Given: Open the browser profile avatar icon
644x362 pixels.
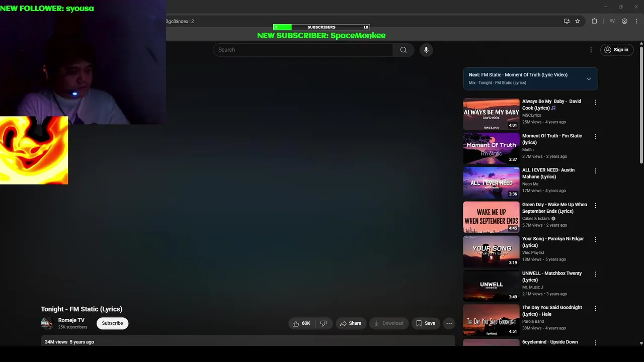Looking at the screenshot, I should coord(624,21).
